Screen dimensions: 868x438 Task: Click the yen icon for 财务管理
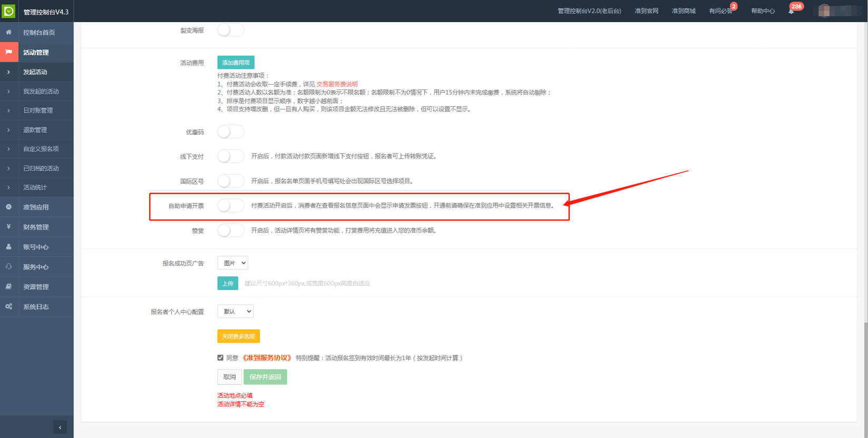coord(9,227)
